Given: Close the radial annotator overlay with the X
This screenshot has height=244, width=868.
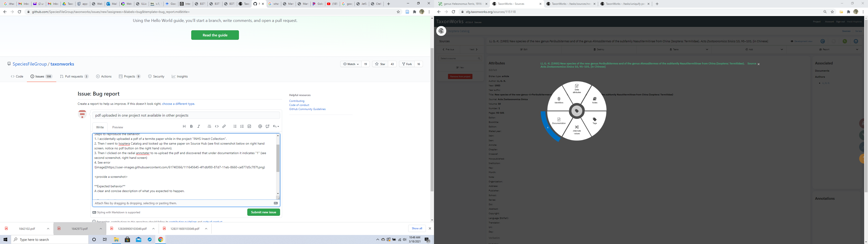Looking at the screenshot, I should (x=759, y=64).
